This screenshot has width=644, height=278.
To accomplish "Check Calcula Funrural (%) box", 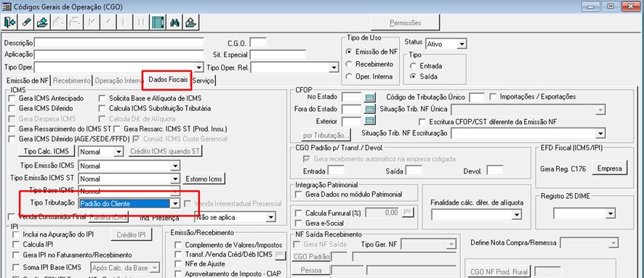I will [299, 213].
